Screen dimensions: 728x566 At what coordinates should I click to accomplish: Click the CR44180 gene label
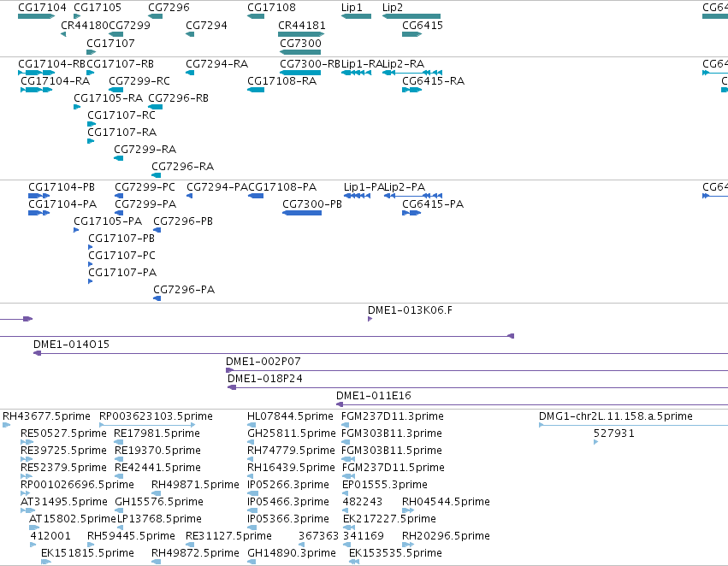pyautogui.click(x=85, y=25)
